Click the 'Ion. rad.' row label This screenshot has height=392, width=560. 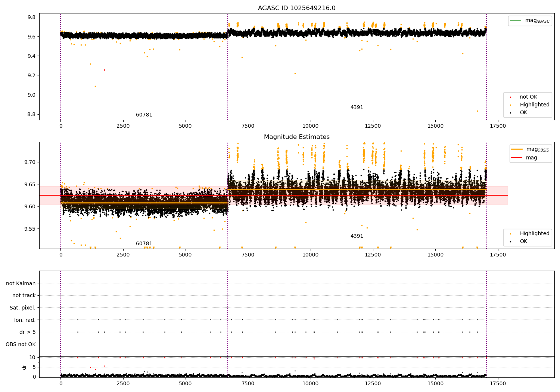pos(25,320)
